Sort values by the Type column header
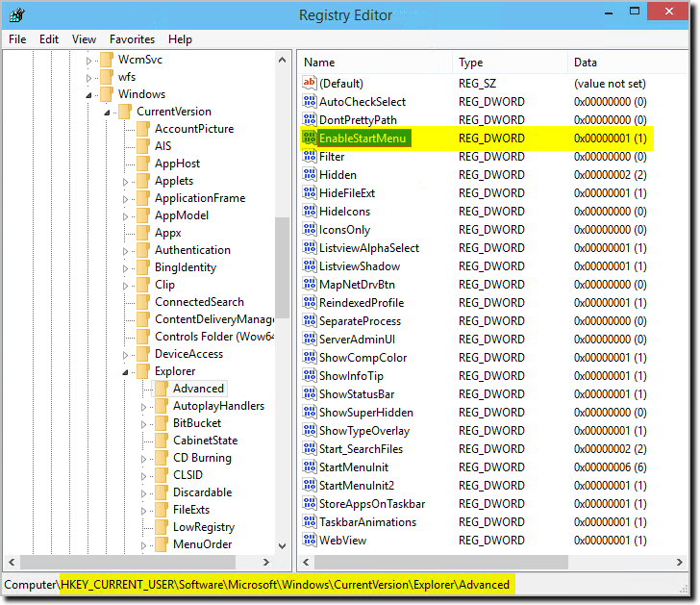This screenshot has width=700, height=605. pos(510,63)
